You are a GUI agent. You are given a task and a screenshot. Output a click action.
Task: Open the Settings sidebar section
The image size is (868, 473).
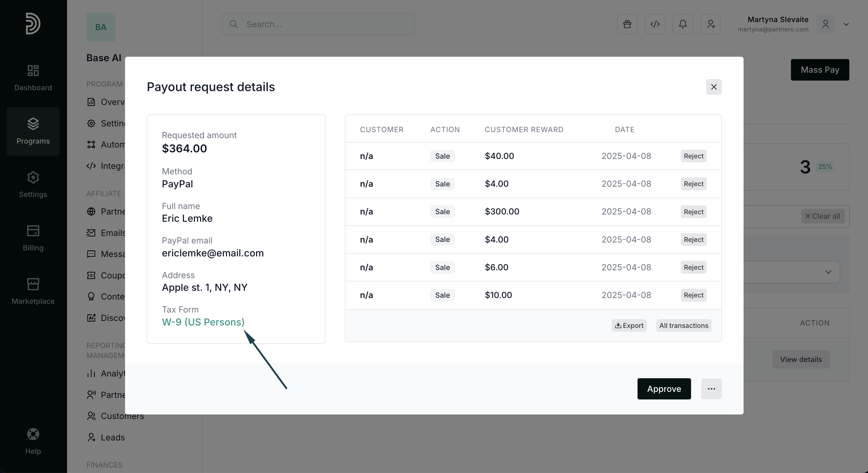coord(33,185)
